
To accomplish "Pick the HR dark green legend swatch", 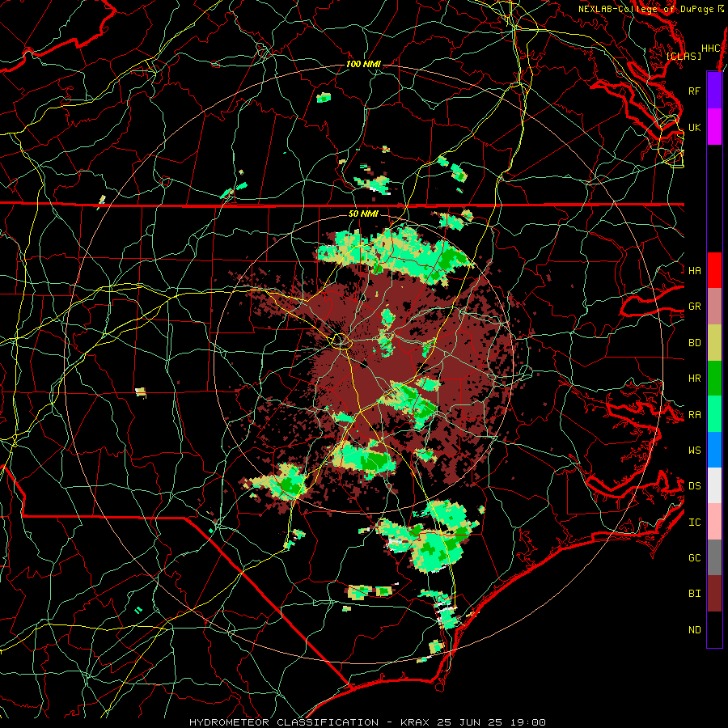I will pos(714,378).
